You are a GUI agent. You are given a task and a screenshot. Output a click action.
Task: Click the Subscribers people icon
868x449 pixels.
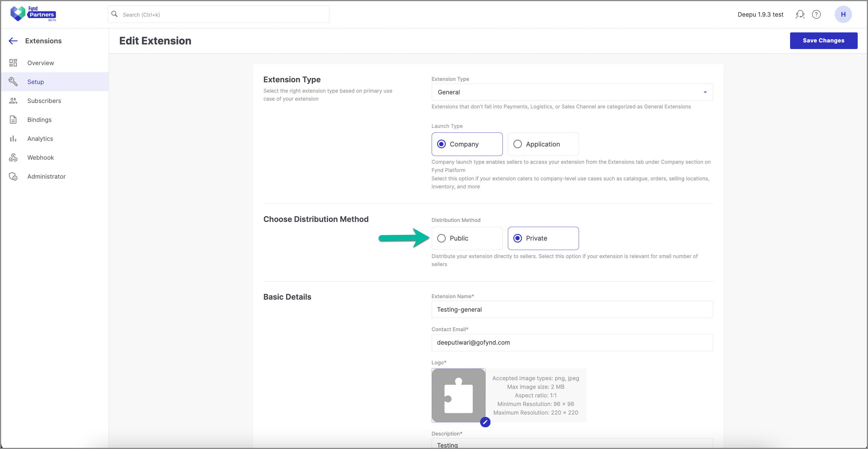[13, 101]
